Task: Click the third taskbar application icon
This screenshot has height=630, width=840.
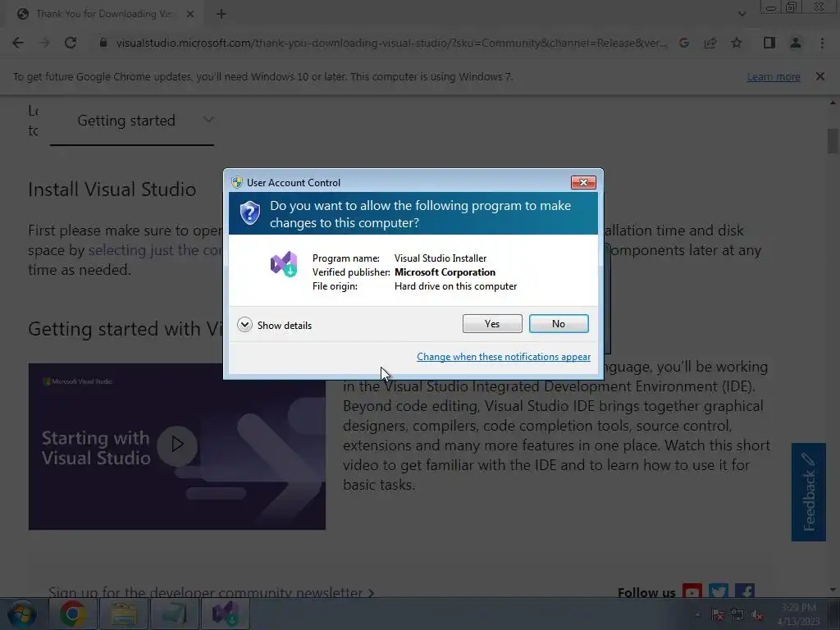Action: [x=175, y=614]
